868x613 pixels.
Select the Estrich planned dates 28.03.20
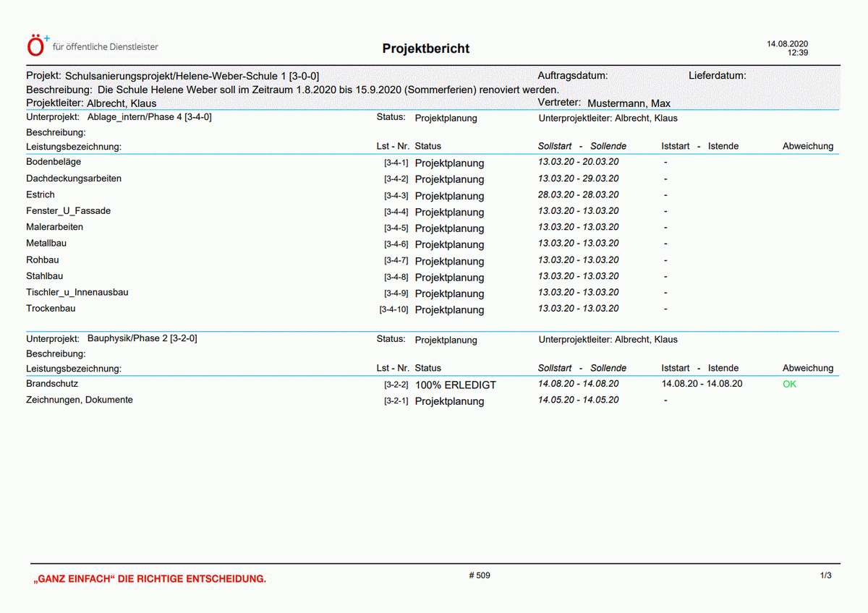point(578,194)
